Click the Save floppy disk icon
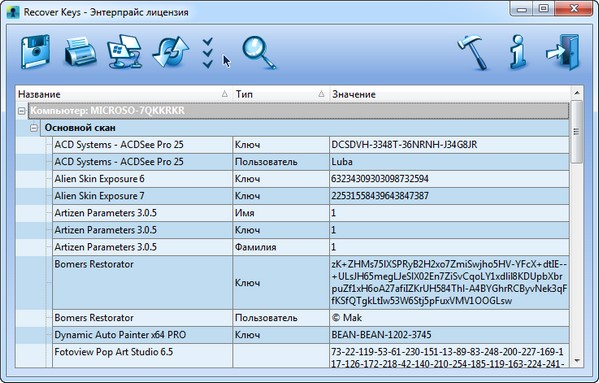The height and width of the screenshot is (383, 599). (35, 52)
